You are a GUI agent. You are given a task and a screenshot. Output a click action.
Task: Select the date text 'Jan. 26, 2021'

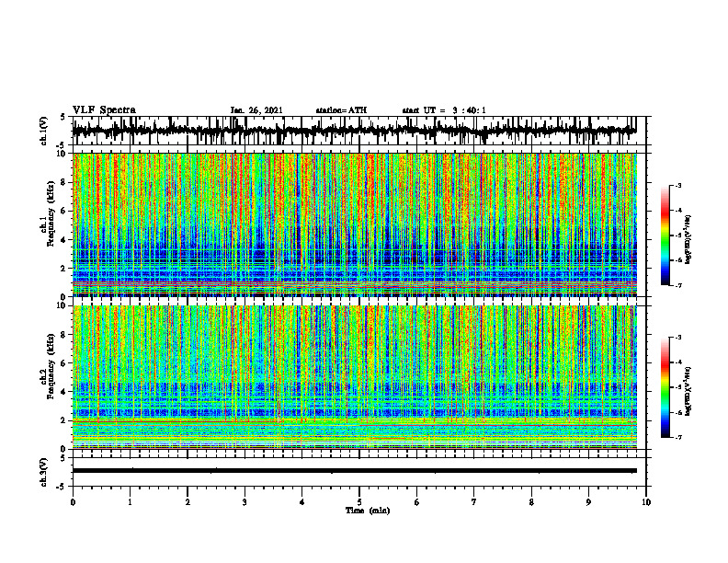click(256, 110)
